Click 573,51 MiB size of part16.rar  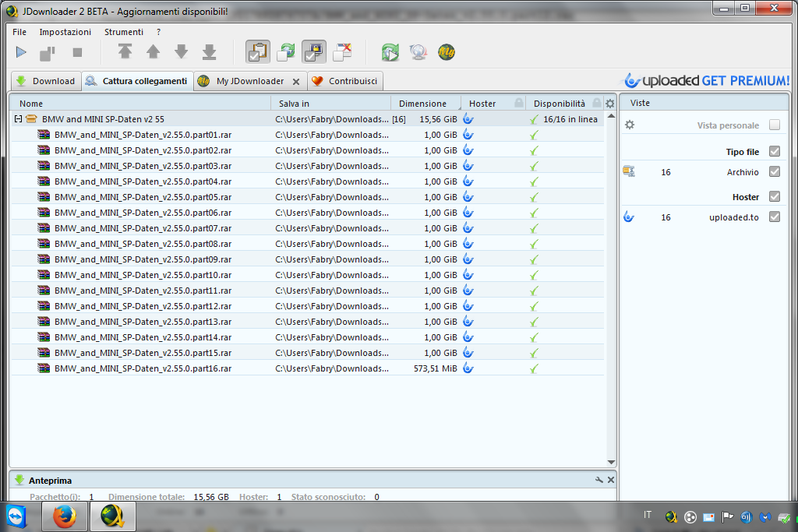pyautogui.click(x=435, y=368)
